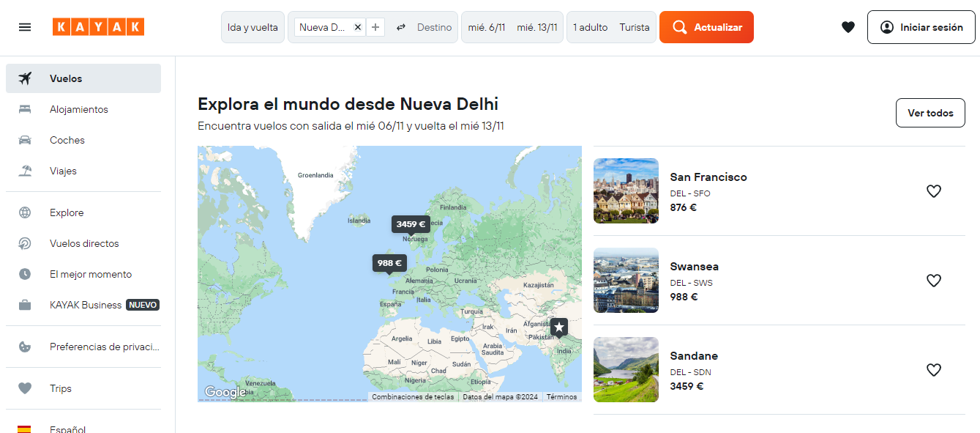Open Preferencias de privacidad in the sidebar
This screenshot has height=433, width=980.
point(83,347)
